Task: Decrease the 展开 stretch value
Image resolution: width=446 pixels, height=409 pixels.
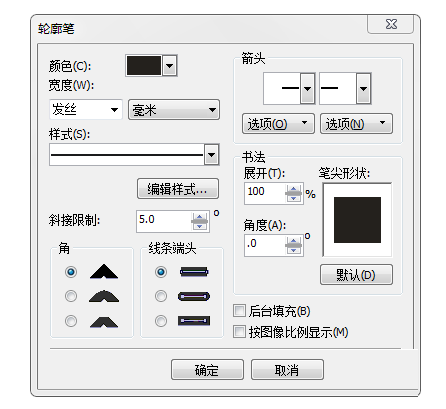Action: pos(293,198)
